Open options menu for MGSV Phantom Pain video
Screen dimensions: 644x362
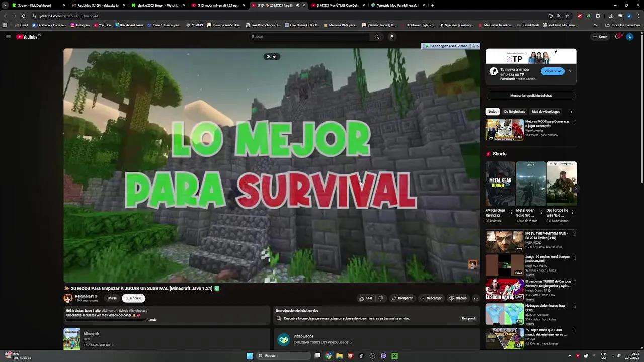[x=575, y=234]
